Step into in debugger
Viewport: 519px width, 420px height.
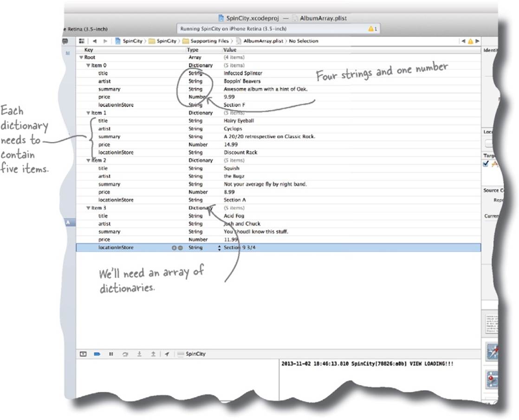tap(139, 354)
